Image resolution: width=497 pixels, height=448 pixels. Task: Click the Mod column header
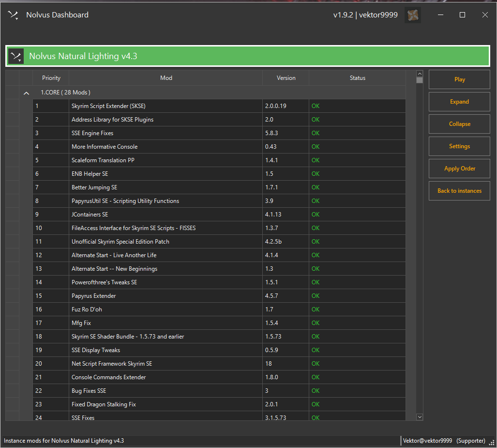tap(166, 78)
